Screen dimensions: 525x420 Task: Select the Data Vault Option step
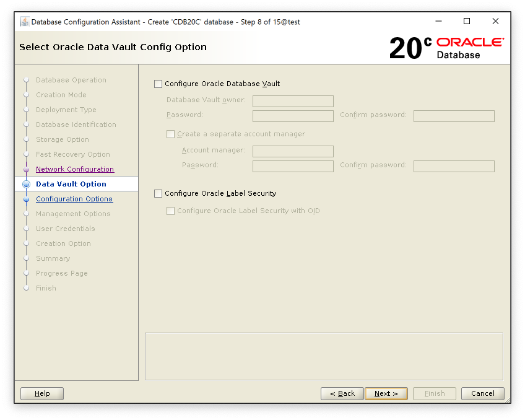[71, 184]
